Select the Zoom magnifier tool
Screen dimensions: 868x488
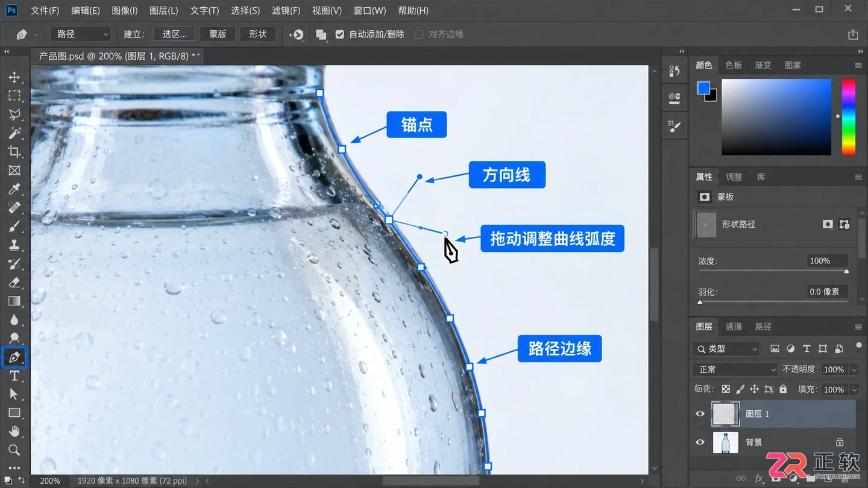click(14, 450)
